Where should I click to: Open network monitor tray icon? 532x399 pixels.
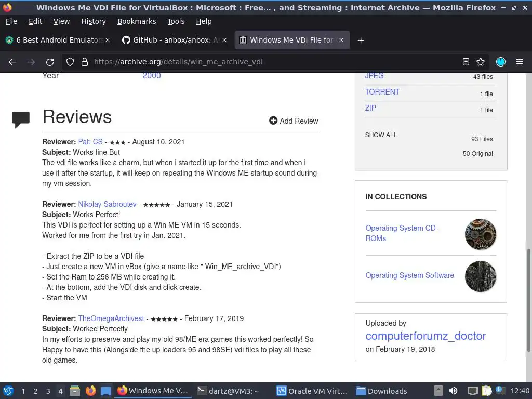[472, 391]
